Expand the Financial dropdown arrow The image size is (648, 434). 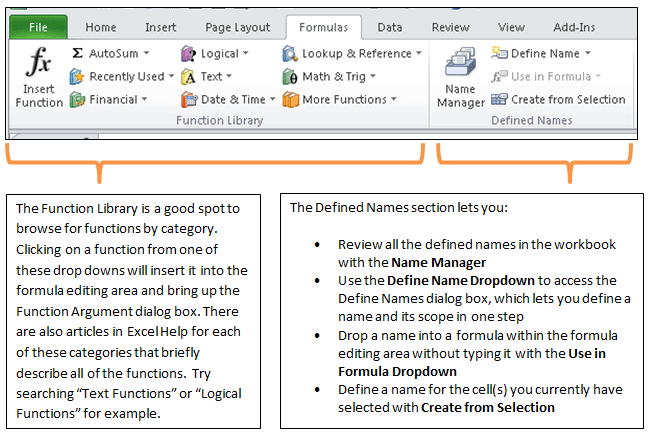[x=144, y=99]
